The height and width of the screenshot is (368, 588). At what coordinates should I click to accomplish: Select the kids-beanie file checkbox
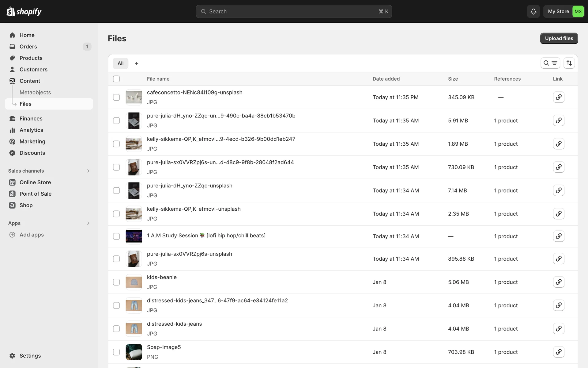[116, 282]
